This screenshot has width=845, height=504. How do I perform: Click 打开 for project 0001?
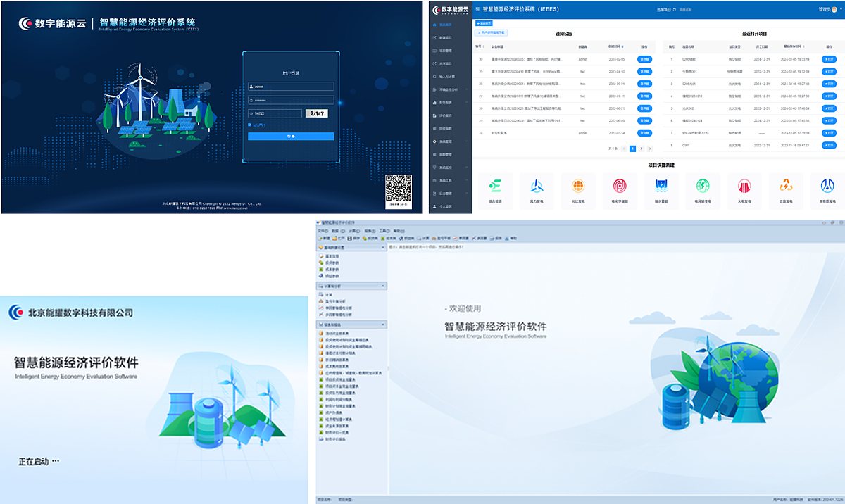pos(830,145)
